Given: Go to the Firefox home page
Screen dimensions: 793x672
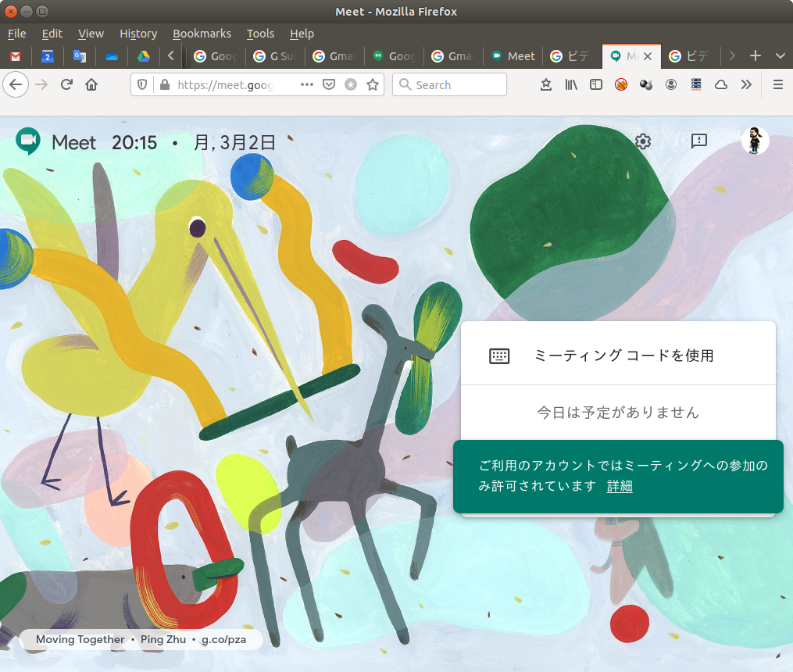Looking at the screenshot, I should pyautogui.click(x=91, y=84).
